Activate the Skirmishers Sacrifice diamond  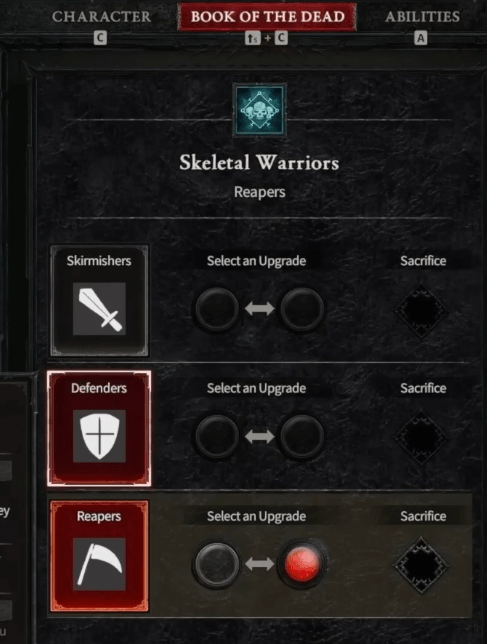tap(422, 310)
